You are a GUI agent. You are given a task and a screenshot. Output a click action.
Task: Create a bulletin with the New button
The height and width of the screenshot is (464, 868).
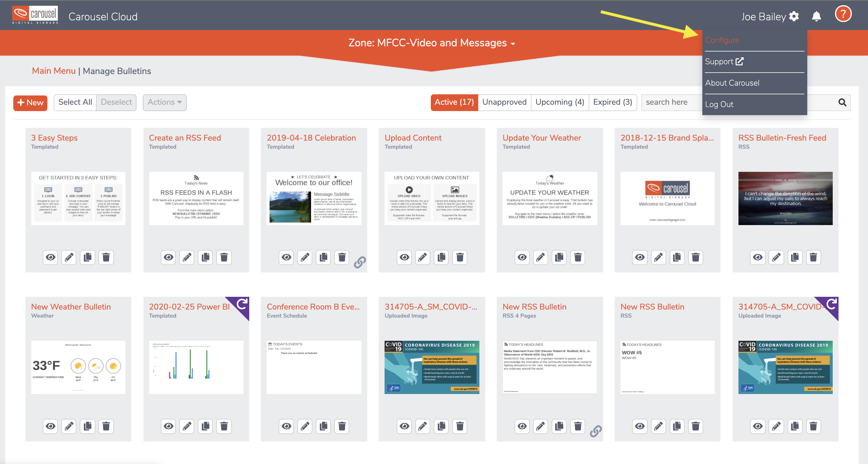coord(30,102)
